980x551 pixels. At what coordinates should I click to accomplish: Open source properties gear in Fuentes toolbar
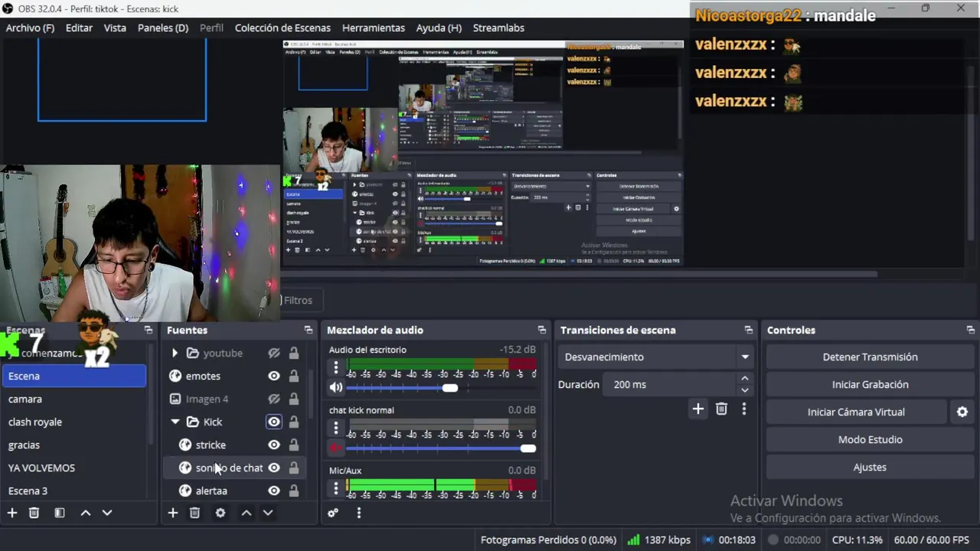pyautogui.click(x=220, y=513)
